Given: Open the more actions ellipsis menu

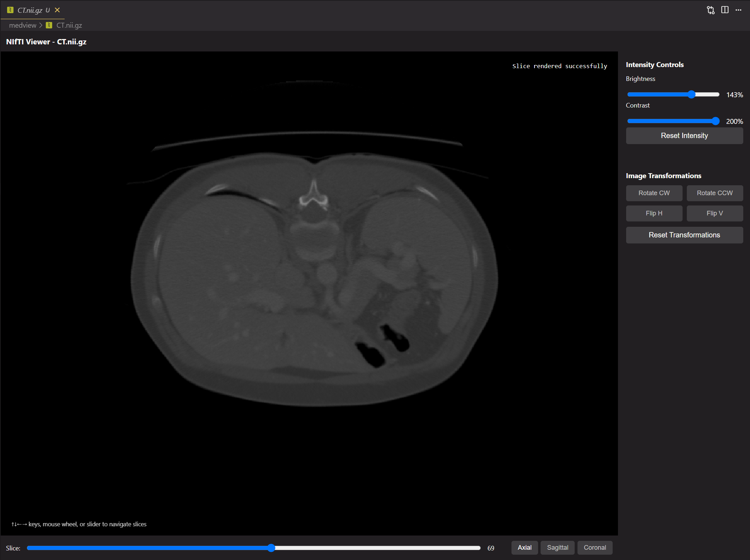Looking at the screenshot, I should pos(739,10).
